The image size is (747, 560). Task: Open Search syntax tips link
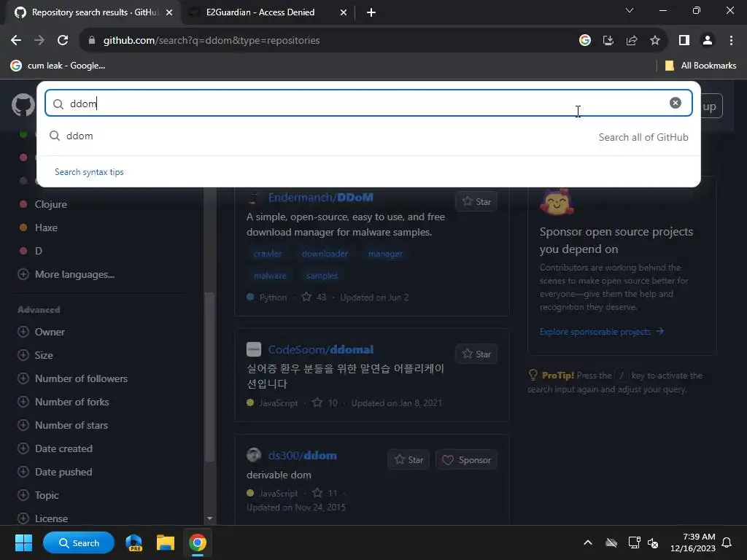[x=89, y=172]
